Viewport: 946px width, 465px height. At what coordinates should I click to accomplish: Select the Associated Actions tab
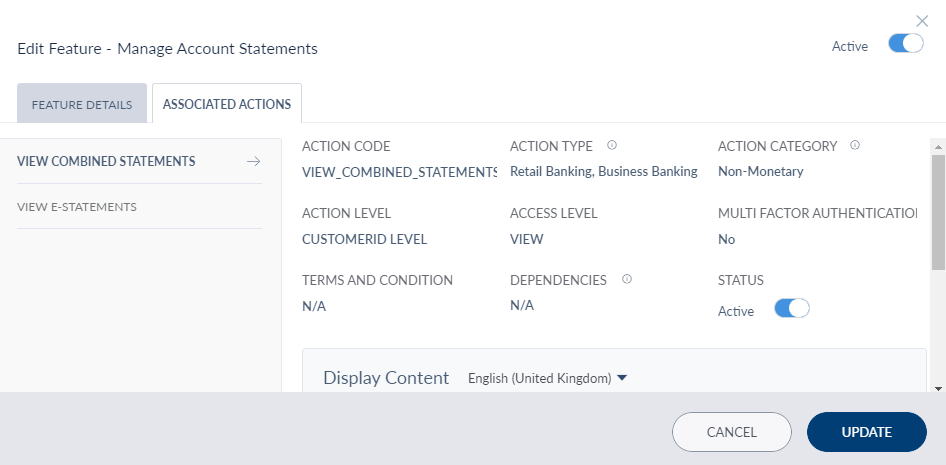click(227, 104)
